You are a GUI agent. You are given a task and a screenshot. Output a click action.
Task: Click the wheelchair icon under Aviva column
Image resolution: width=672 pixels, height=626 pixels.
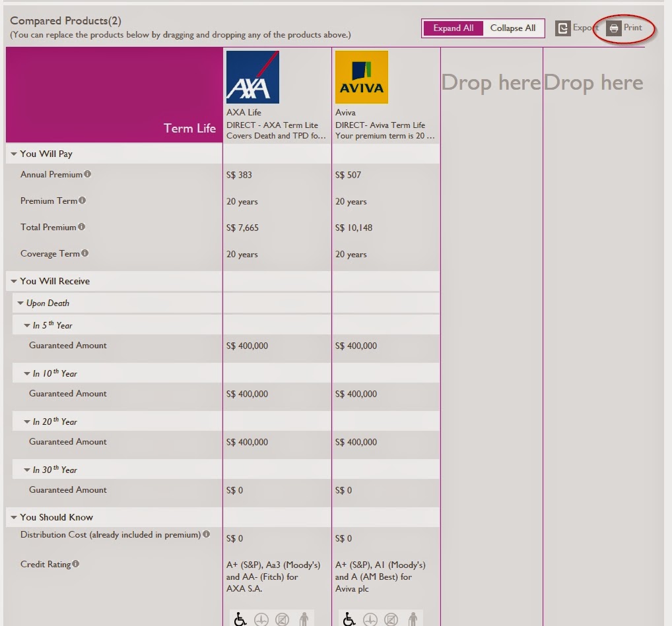point(349,619)
